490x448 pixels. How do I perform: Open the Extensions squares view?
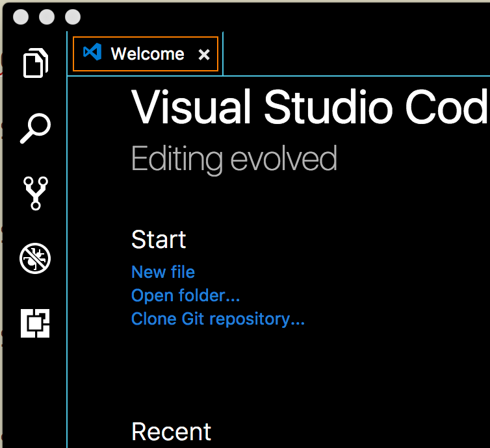[35, 323]
